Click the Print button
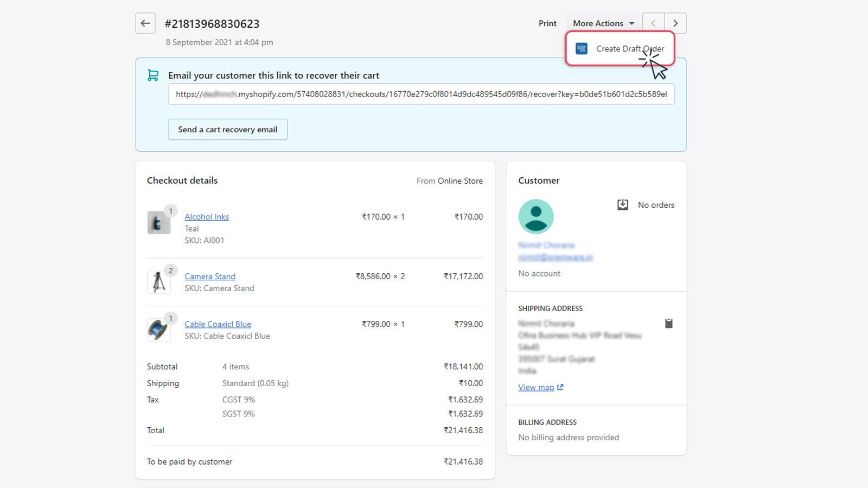 click(547, 23)
